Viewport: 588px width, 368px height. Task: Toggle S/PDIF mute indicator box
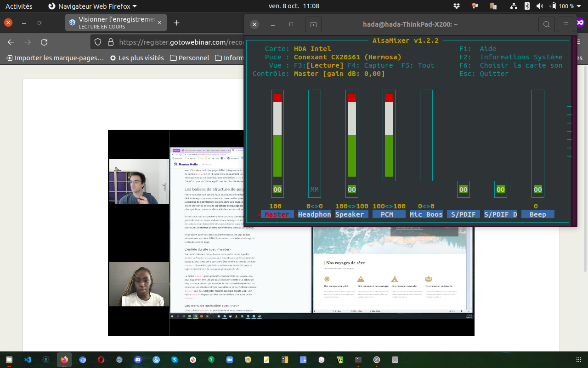coord(463,190)
